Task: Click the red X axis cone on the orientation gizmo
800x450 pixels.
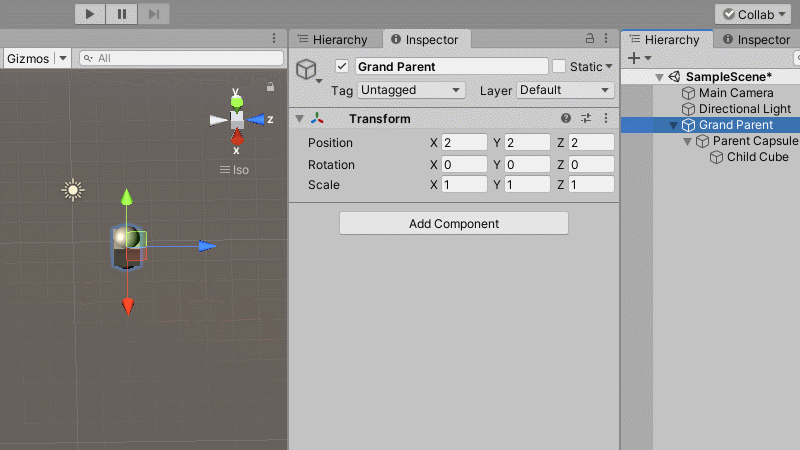Action: click(x=237, y=137)
